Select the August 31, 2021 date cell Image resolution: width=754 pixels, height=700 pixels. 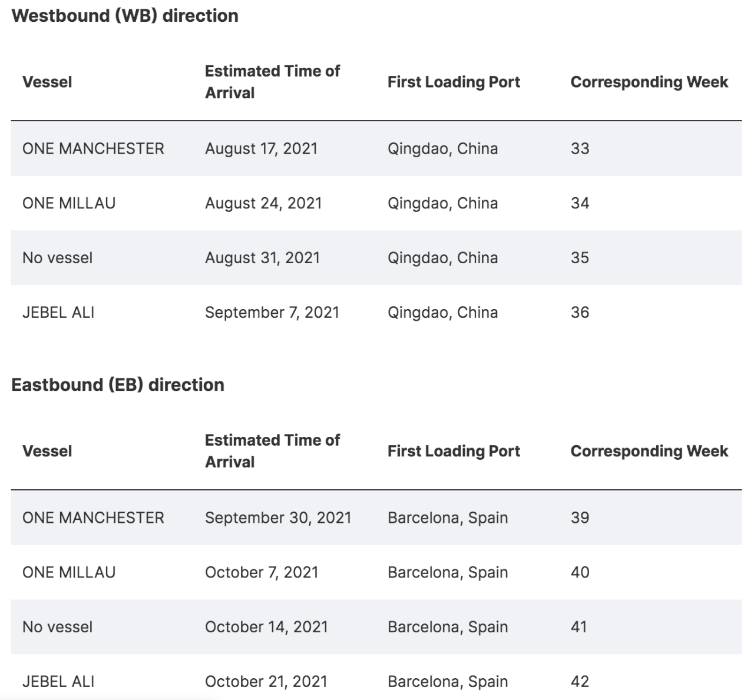(x=262, y=258)
